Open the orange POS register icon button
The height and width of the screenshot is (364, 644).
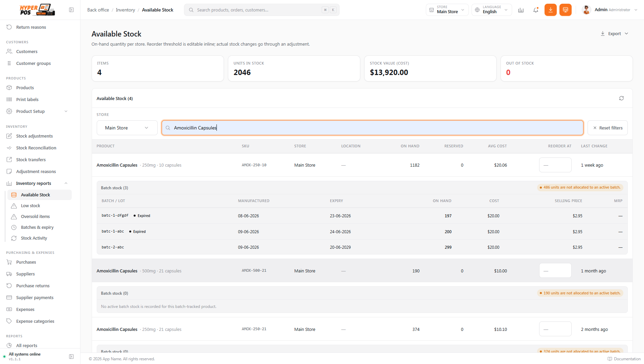[x=566, y=10]
